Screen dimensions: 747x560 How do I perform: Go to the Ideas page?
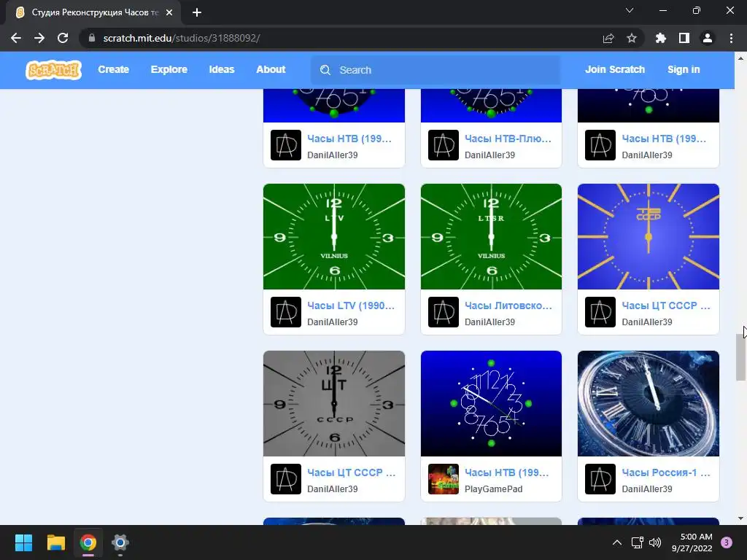[x=222, y=69]
